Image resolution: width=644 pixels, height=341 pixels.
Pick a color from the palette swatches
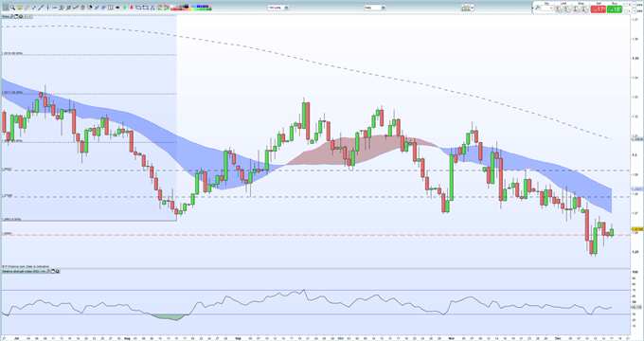click(190, 8)
